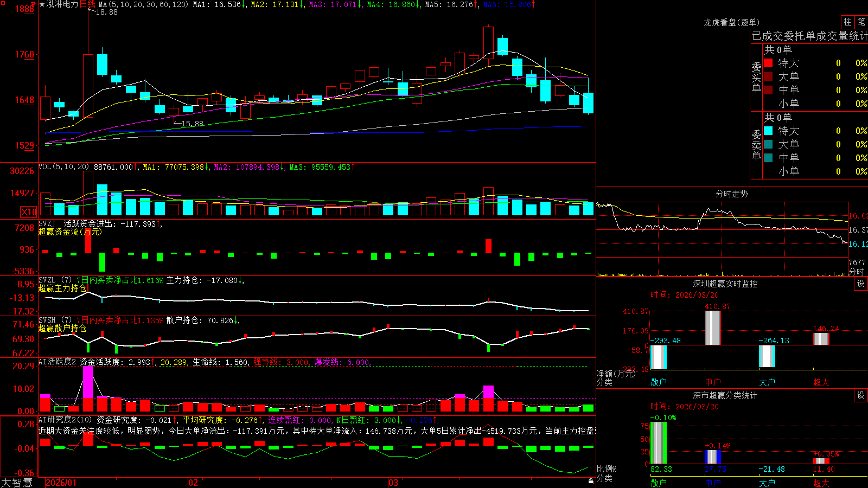This screenshot has width=868, height=488.
Task: Click the 分时走势 panel title
Action: pos(731,194)
